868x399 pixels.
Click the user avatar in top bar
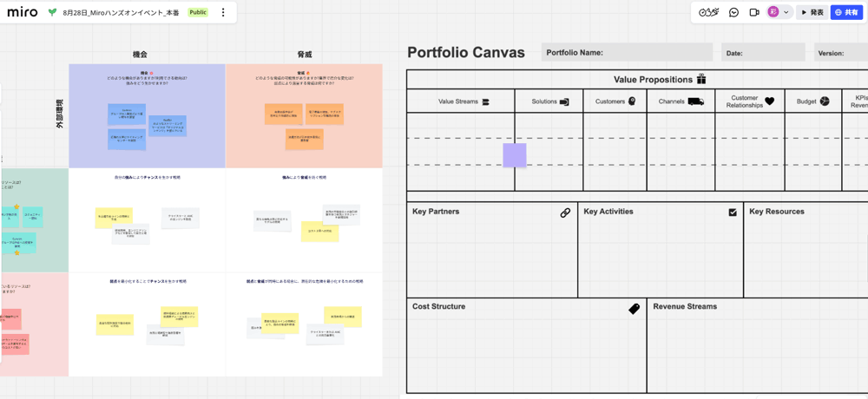coord(773,12)
